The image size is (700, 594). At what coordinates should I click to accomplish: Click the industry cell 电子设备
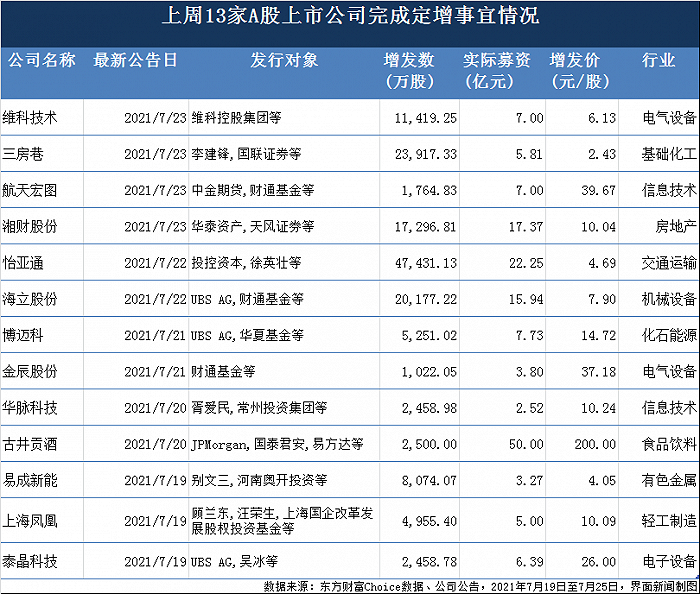point(669,561)
